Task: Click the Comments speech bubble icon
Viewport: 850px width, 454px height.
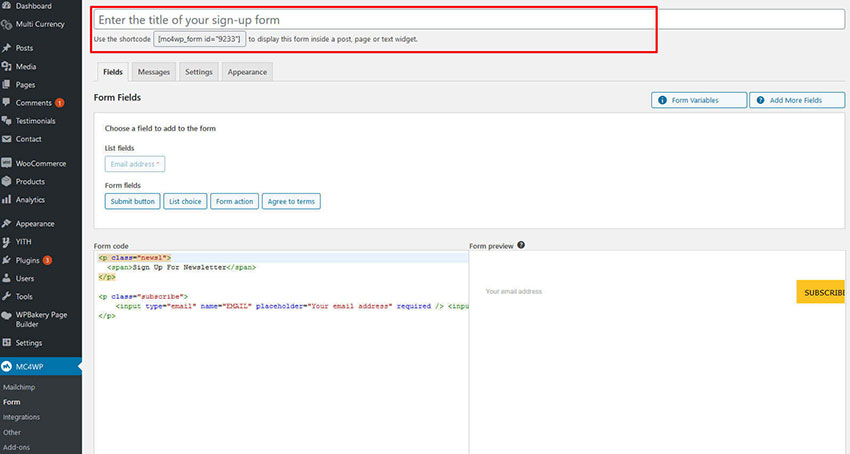Action: pyautogui.click(x=8, y=103)
